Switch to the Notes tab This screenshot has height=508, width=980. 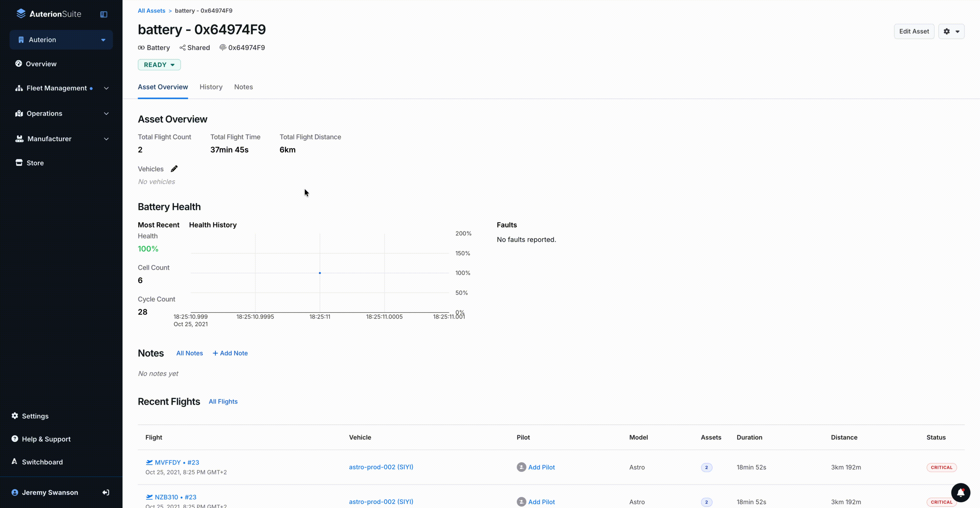244,87
